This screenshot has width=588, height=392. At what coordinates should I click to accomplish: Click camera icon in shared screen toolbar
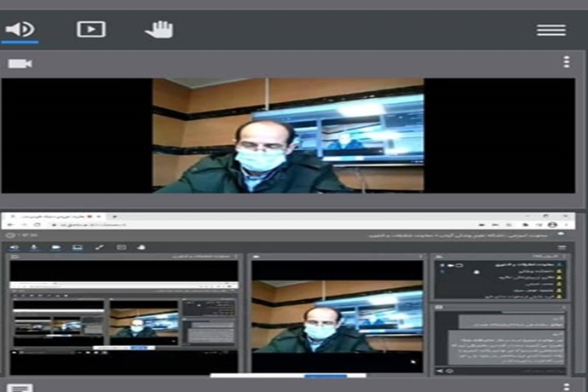(x=56, y=247)
